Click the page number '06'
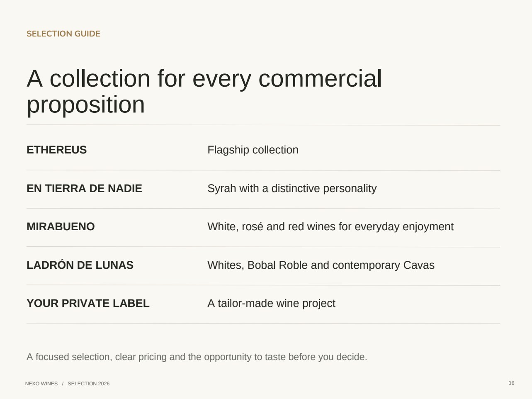This screenshot has width=532, height=399. click(x=511, y=383)
